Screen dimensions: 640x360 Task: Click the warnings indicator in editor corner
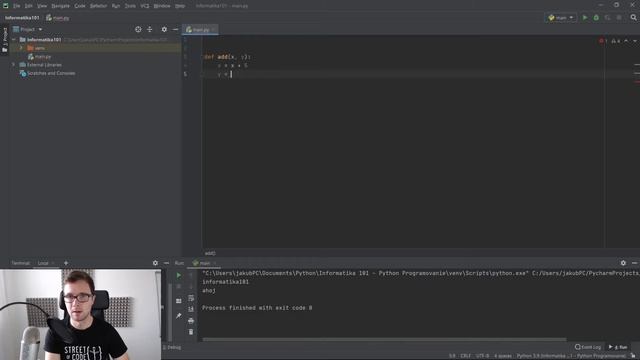click(x=616, y=41)
